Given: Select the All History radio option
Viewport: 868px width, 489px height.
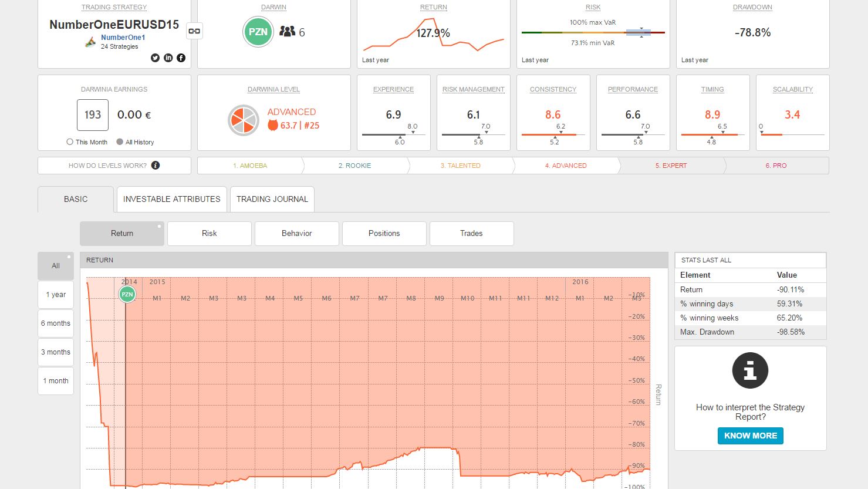Looking at the screenshot, I should pyautogui.click(x=120, y=142).
